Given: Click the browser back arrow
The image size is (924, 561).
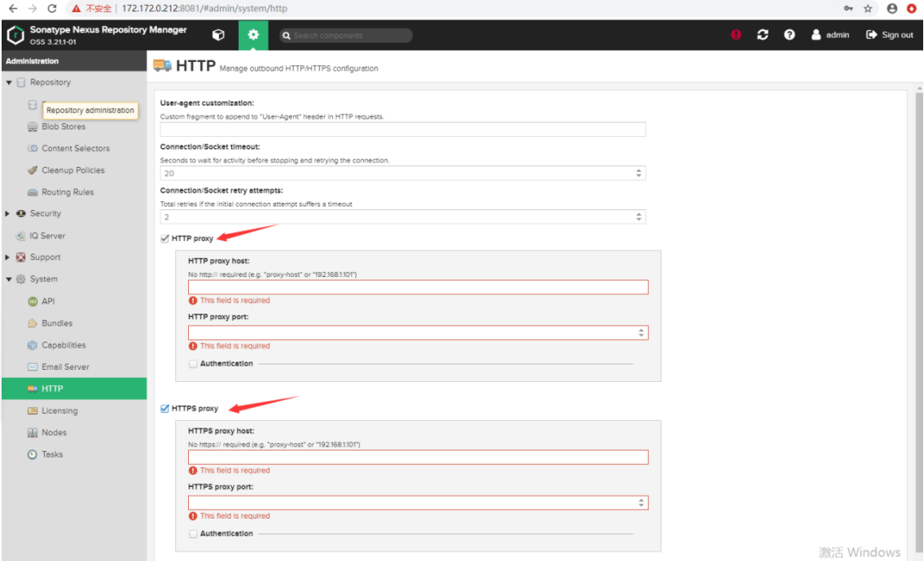Looking at the screenshot, I should (13, 8).
